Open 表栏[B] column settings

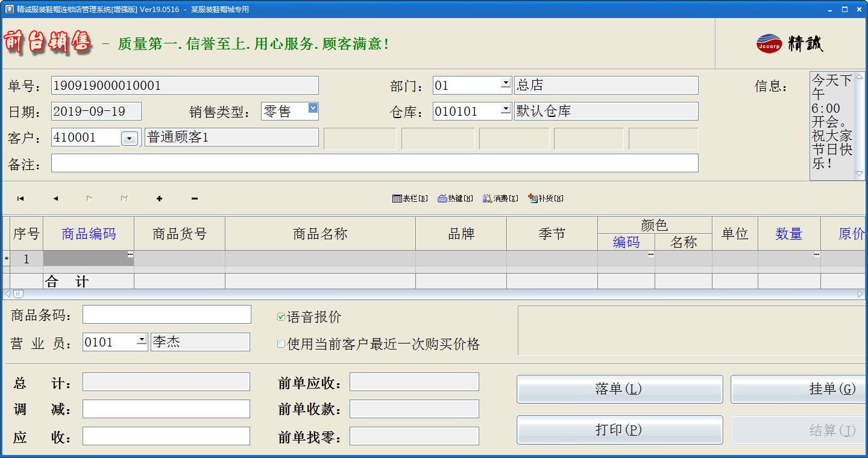pyautogui.click(x=410, y=198)
